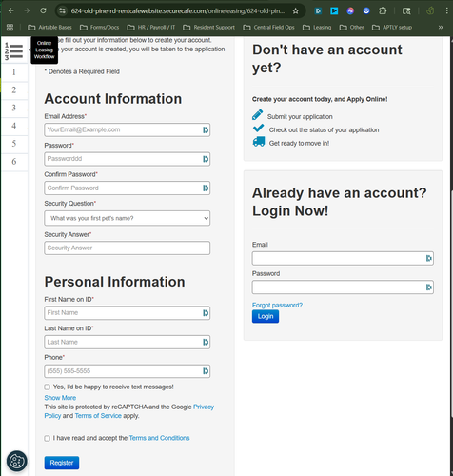Open Chrome three-dot menu
This screenshot has width=453, height=476.
coord(446,10)
